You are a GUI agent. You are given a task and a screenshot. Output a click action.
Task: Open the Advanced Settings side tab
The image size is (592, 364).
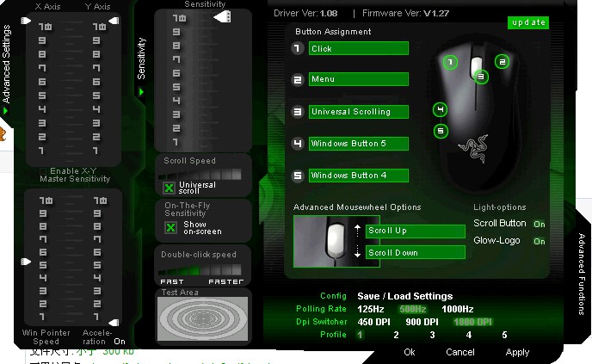coord(7,59)
